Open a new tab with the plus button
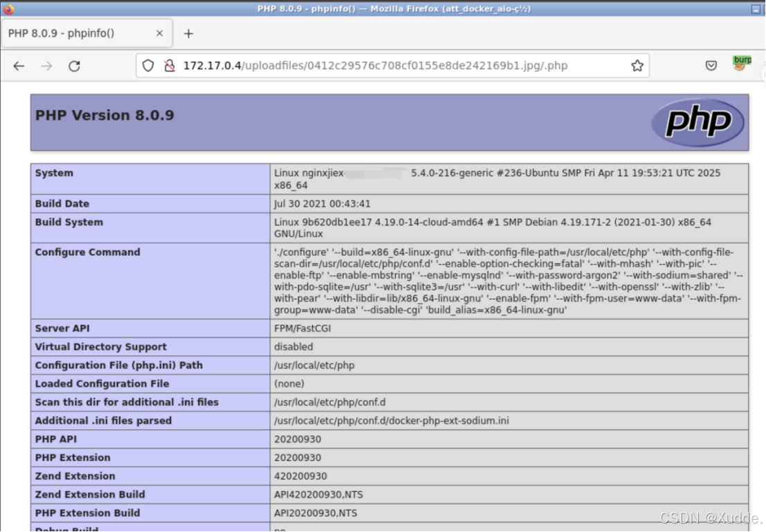Image resolution: width=766 pixels, height=532 pixels. [x=189, y=33]
